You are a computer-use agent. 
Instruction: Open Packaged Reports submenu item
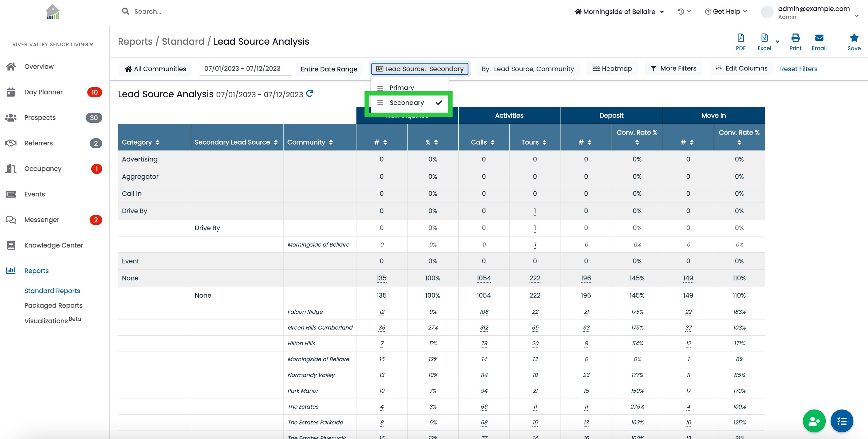coord(53,305)
